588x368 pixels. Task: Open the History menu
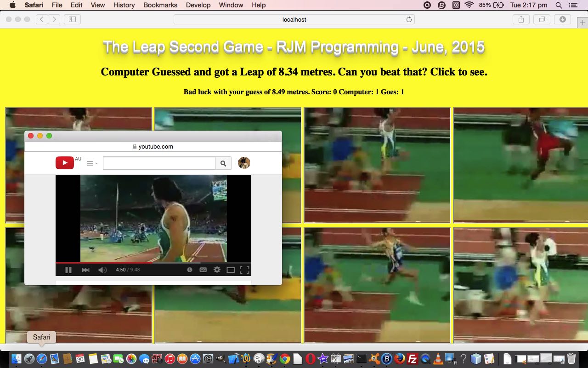[124, 5]
